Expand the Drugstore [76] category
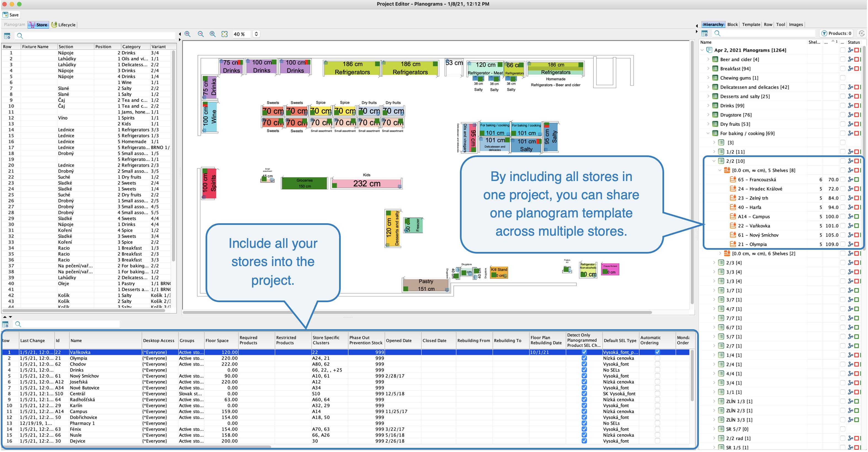The height and width of the screenshot is (452, 868). click(x=708, y=115)
